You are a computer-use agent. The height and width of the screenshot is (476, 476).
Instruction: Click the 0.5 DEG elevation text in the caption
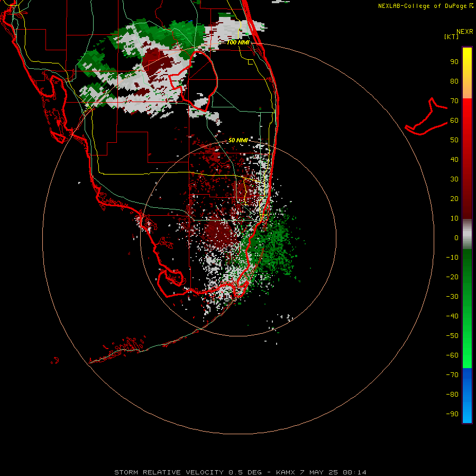click(245, 472)
